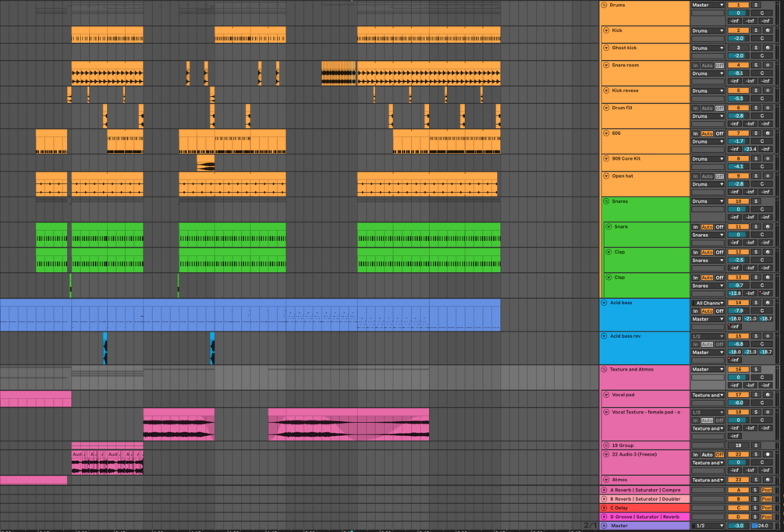Solo the Acid bass track

(754, 301)
